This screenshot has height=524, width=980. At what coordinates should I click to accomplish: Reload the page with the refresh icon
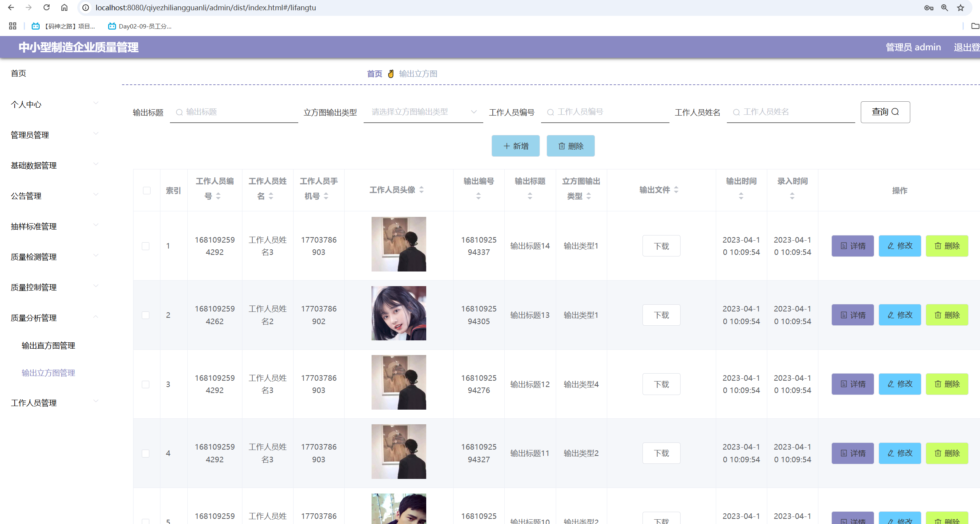(46, 8)
